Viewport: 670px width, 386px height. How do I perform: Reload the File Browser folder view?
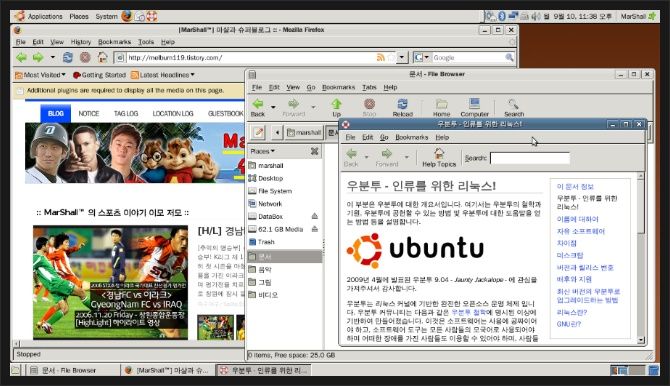click(403, 108)
